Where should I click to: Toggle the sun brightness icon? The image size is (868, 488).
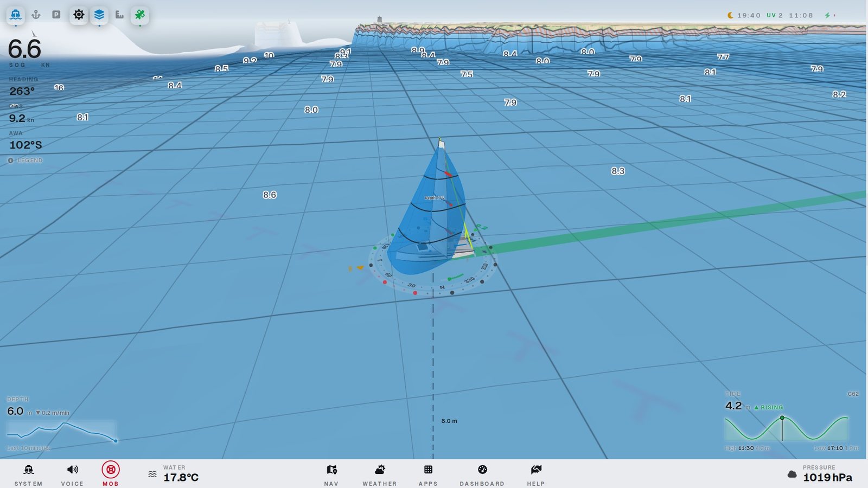[79, 15]
